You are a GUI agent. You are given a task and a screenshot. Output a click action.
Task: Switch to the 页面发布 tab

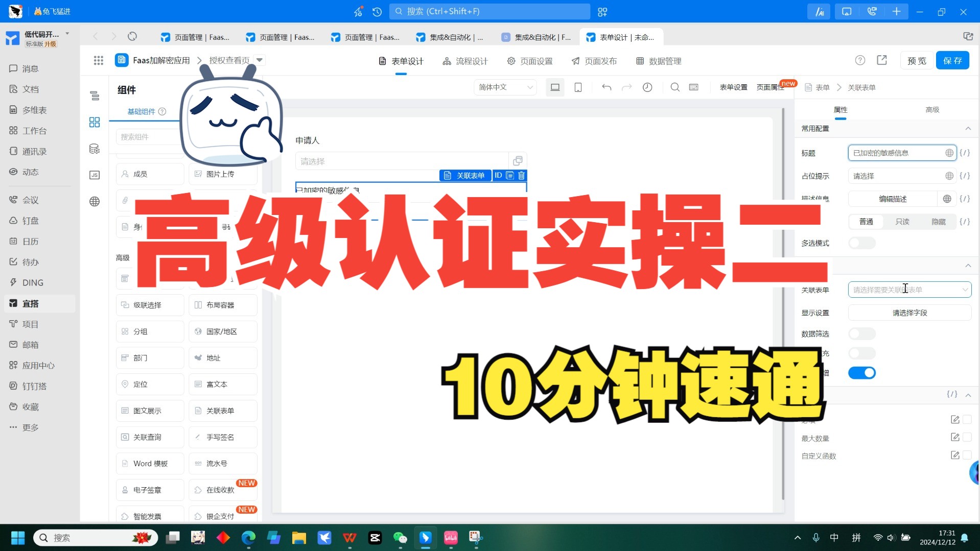pyautogui.click(x=594, y=61)
